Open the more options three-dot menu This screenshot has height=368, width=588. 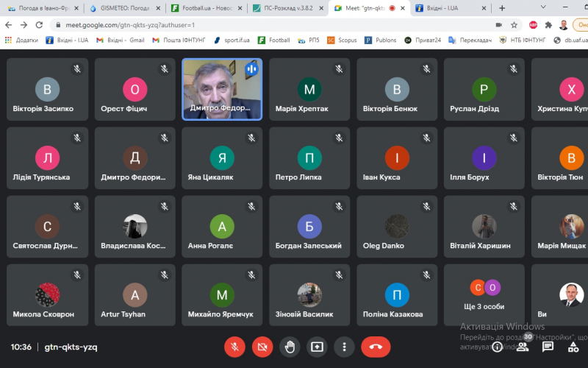point(344,347)
